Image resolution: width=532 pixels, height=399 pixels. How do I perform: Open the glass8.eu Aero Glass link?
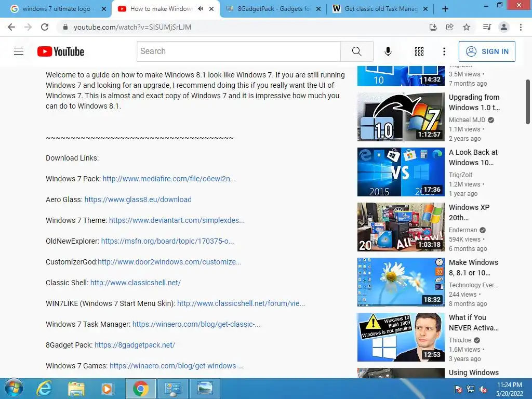[x=138, y=199]
